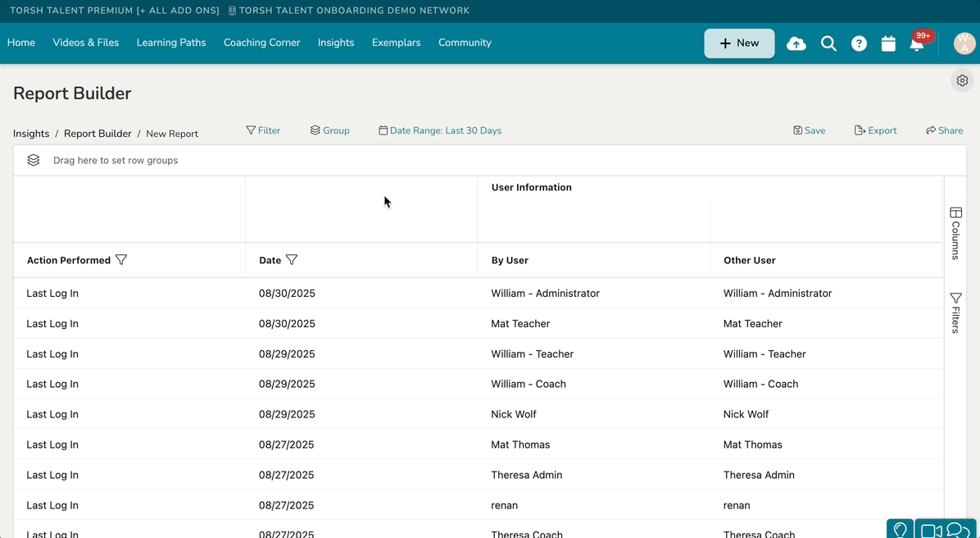Expand the Columns side panel

955,233
